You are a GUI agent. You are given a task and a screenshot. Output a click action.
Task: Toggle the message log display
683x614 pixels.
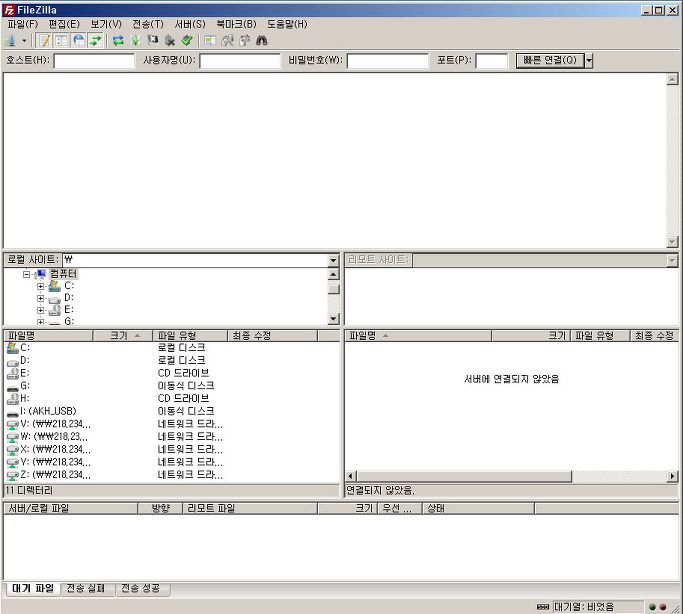coord(44,40)
